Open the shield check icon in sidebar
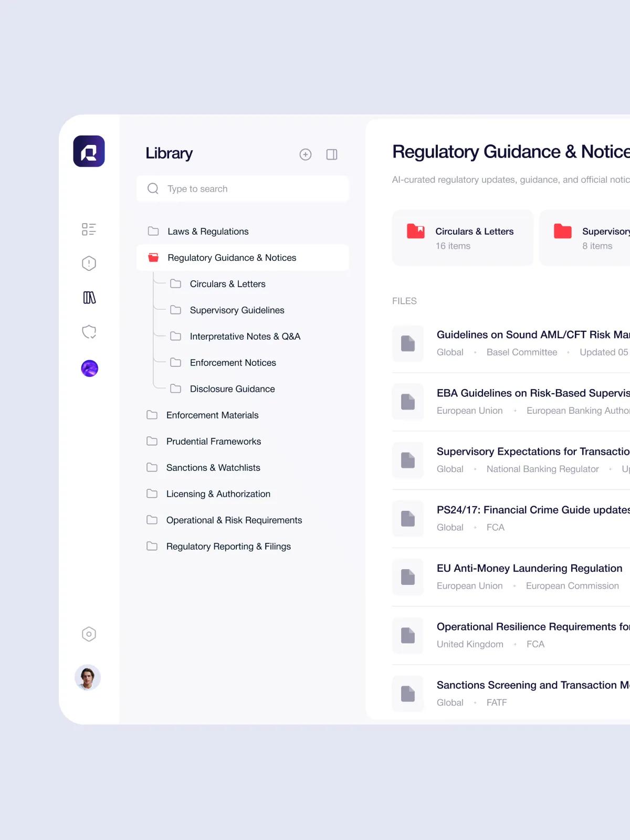Viewport: 630px width, 840px height. pyautogui.click(x=89, y=332)
